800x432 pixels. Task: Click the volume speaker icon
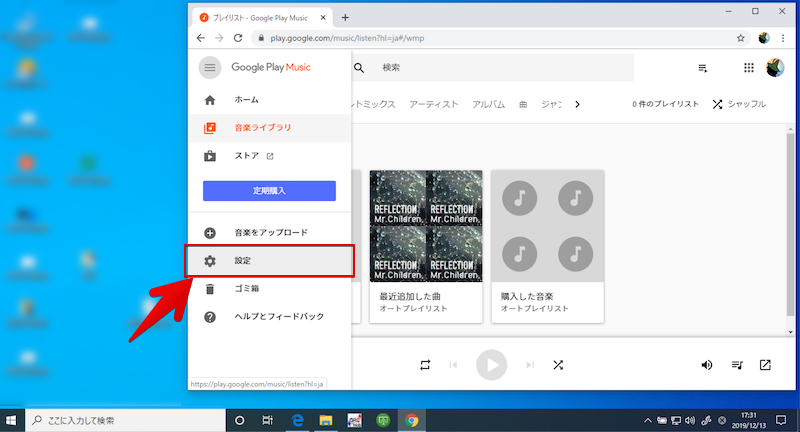707,365
